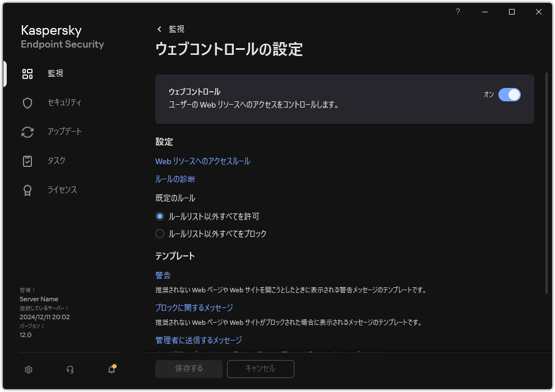Viewport: 555px width, 392px height.
Task: Click the Kaspersky Endpoint Security logo text
Action: [62, 36]
